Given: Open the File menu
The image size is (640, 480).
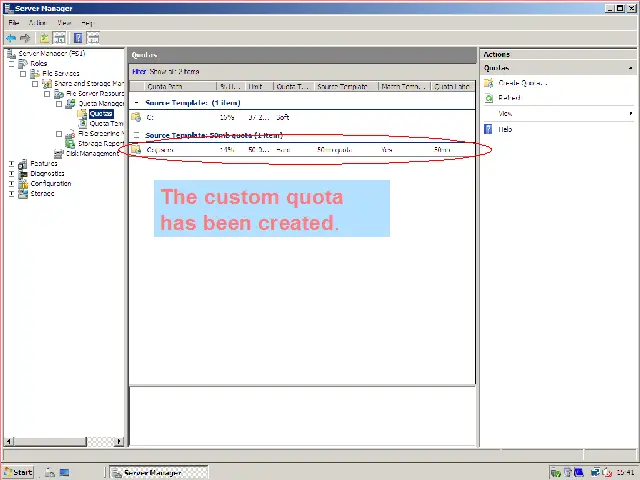Looking at the screenshot, I should click(x=14, y=23).
